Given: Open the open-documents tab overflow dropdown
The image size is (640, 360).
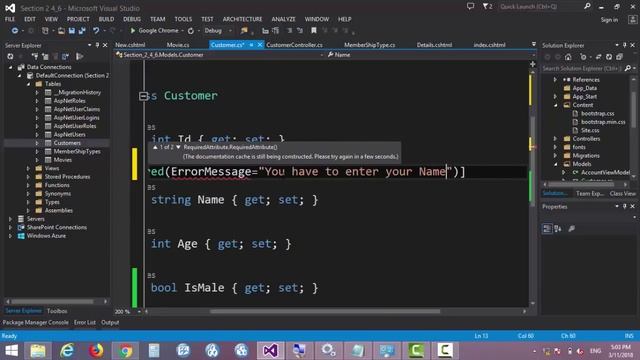Looking at the screenshot, I should click(x=533, y=44).
